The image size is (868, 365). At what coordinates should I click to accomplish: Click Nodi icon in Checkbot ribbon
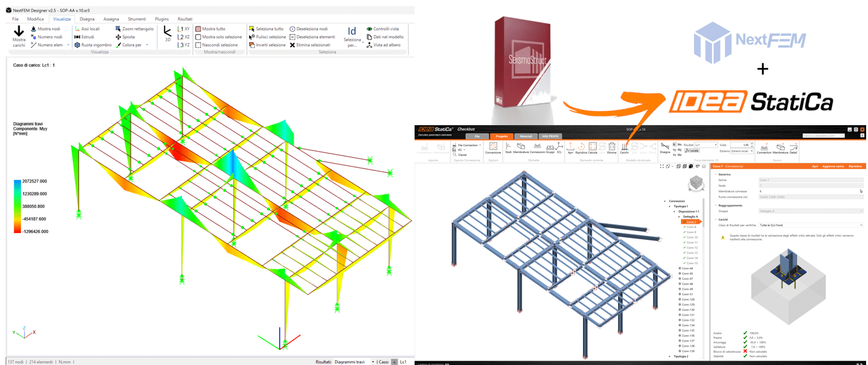(509, 146)
